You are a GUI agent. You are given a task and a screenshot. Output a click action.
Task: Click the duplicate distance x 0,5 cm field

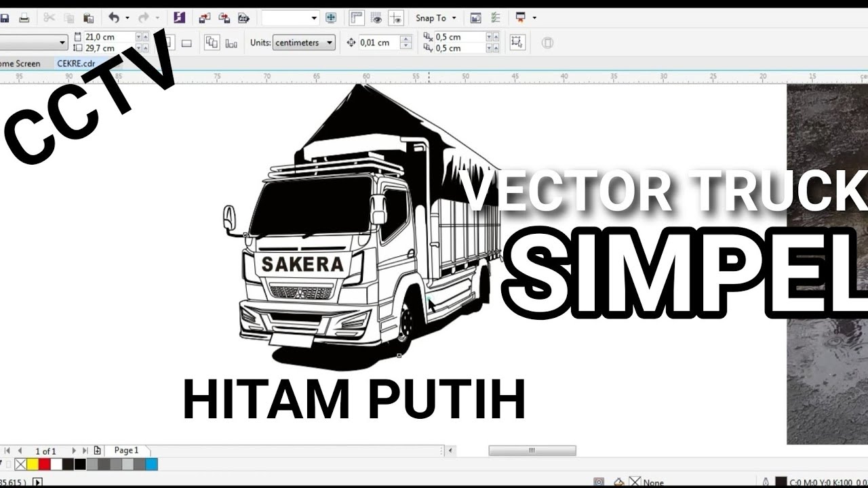pyautogui.click(x=459, y=37)
